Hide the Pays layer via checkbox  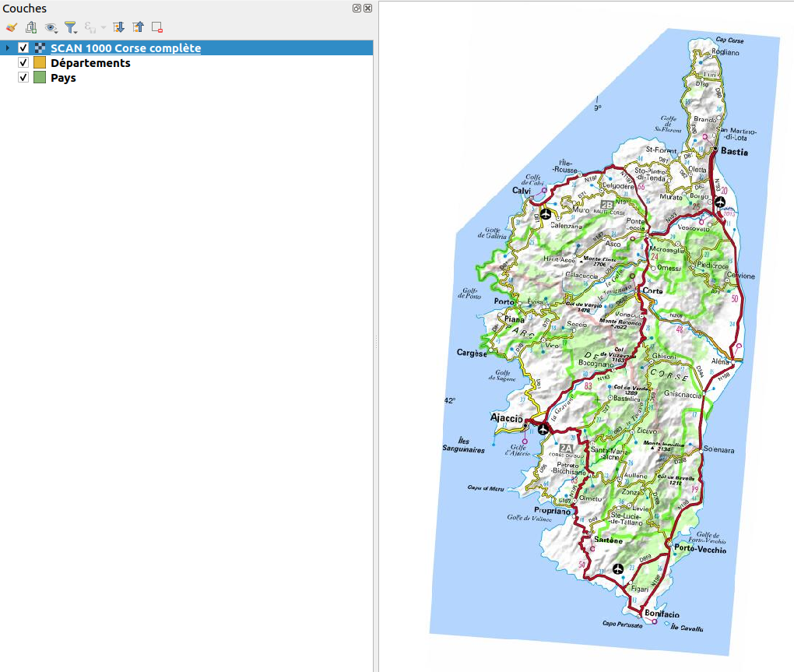(23, 78)
